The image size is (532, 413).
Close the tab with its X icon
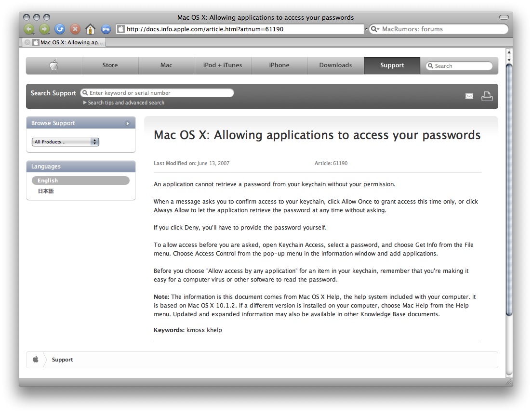click(27, 42)
